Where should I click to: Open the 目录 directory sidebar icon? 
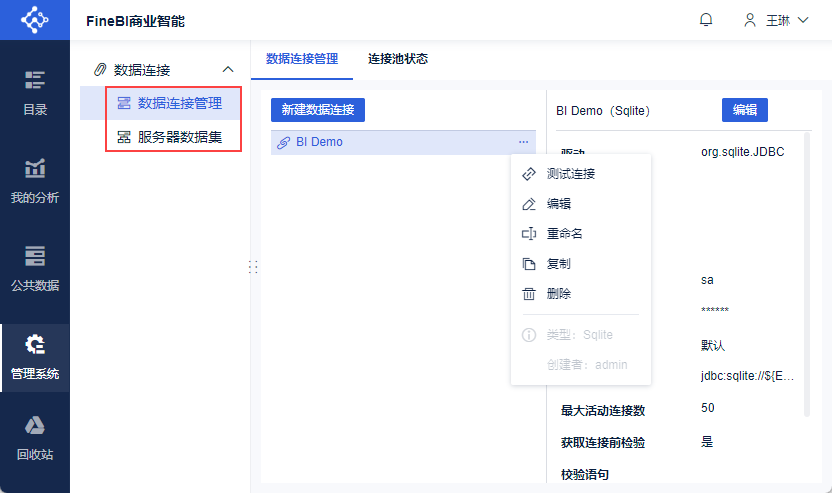pos(35,93)
